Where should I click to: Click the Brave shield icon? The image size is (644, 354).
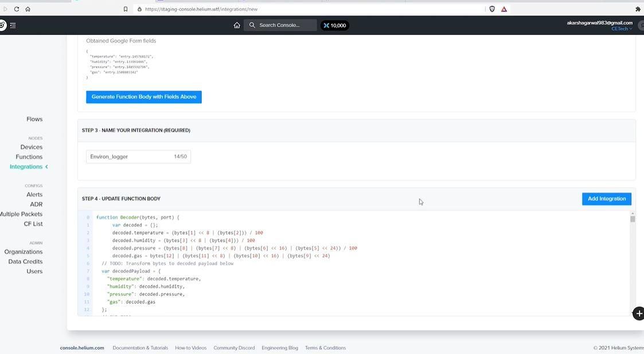(x=492, y=9)
